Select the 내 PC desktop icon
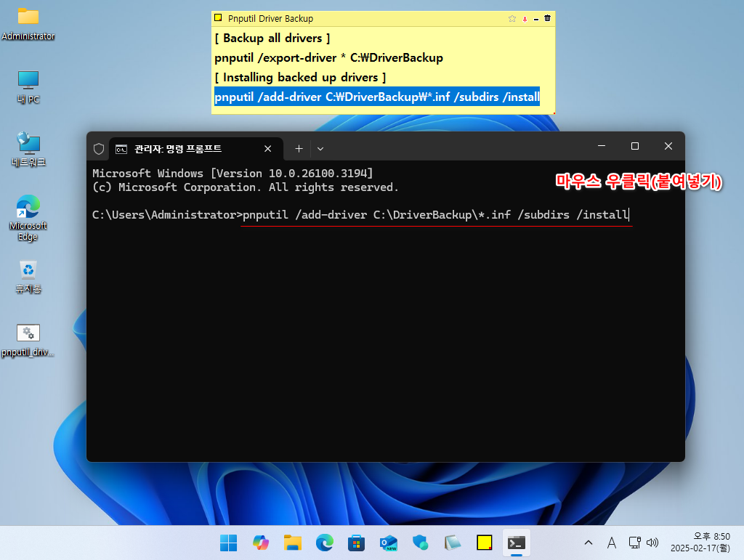 [x=28, y=86]
